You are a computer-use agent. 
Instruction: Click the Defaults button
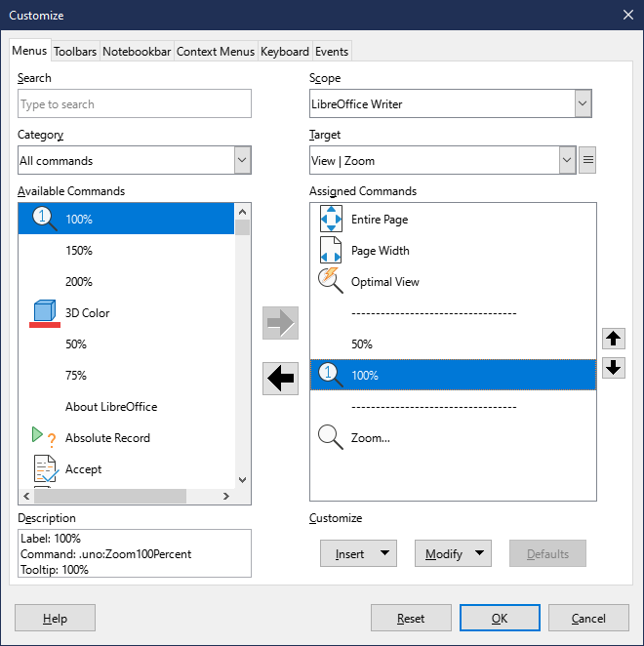click(547, 553)
